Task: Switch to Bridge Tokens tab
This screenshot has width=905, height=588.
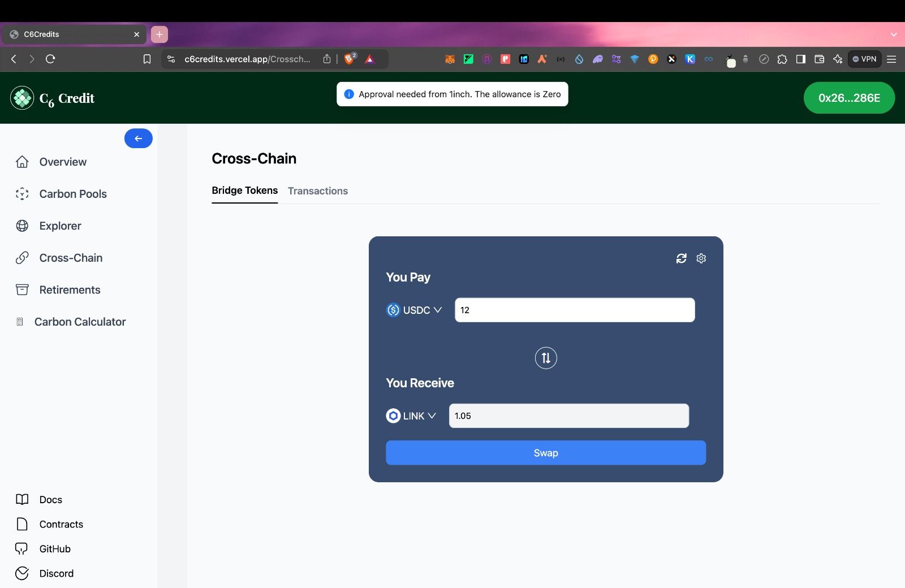Action: click(x=244, y=191)
